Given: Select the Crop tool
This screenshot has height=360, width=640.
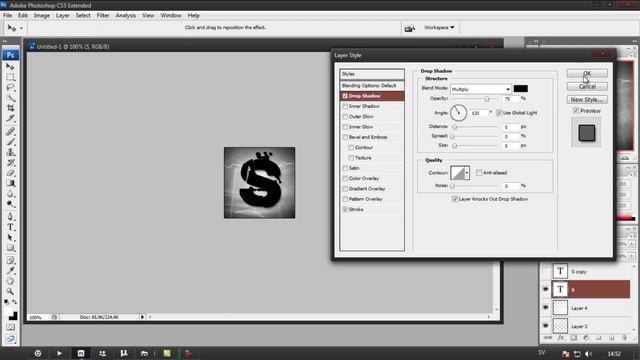Looking at the screenshot, I should [x=10, y=108].
